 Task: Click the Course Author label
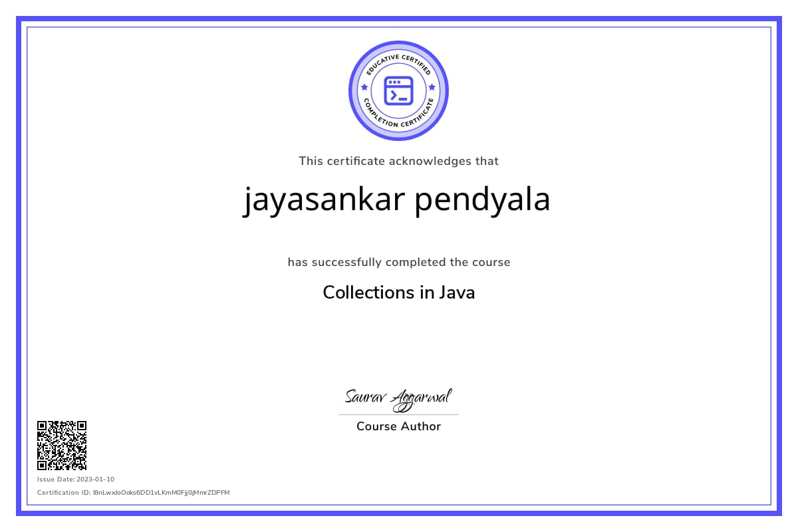point(399,426)
